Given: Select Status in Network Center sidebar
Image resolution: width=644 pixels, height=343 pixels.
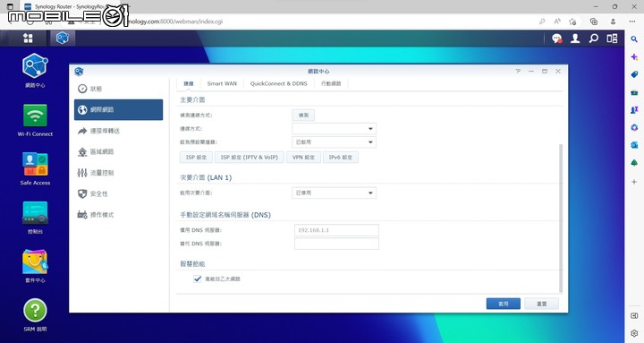Looking at the screenshot, I should tap(118, 89).
